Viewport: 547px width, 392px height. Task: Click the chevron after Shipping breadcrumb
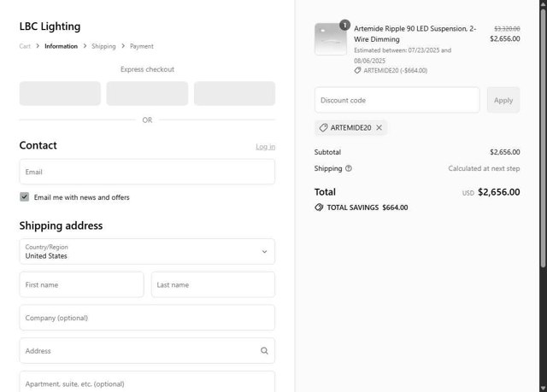pos(123,46)
